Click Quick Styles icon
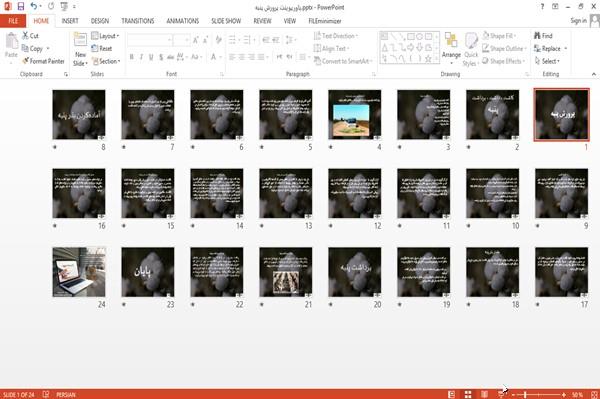Image resolution: width=600 pixels, height=399 pixels. [x=471, y=41]
